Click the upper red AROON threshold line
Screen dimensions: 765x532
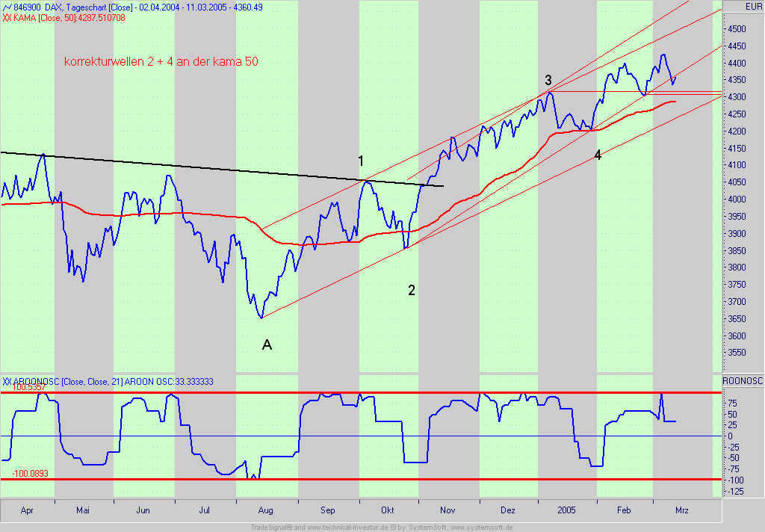361,392
